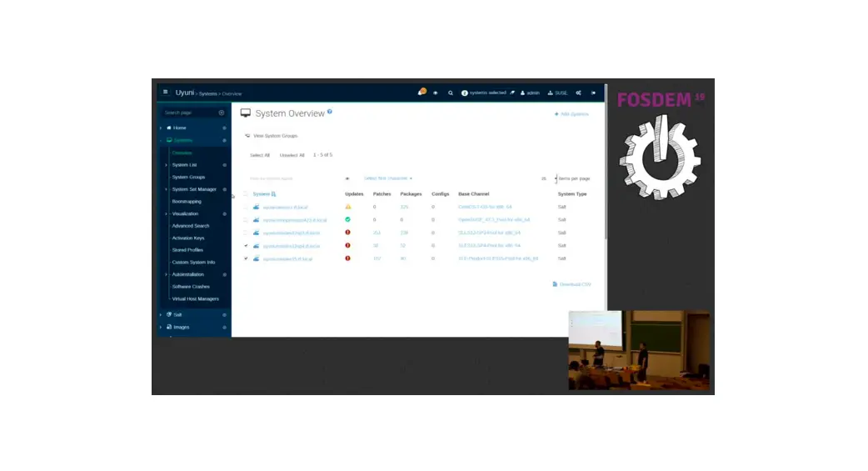
Task: Open the systems selected counter in top bar
Action: pyautogui.click(x=484, y=93)
